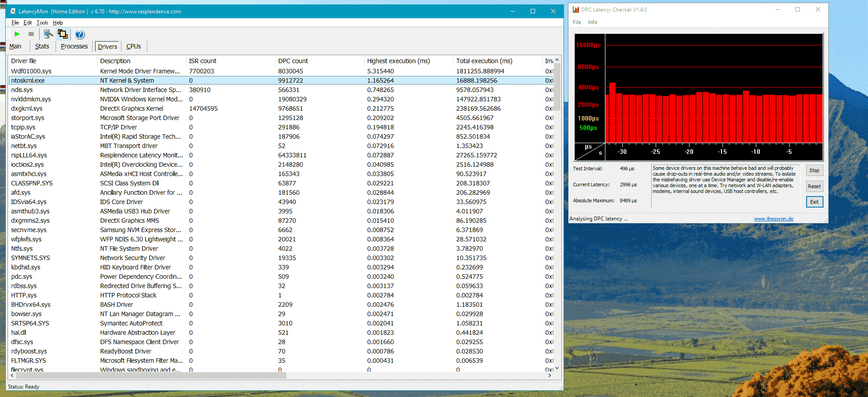Sort by Total execution (ms) column
868x397 pixels.
point(498,61)
